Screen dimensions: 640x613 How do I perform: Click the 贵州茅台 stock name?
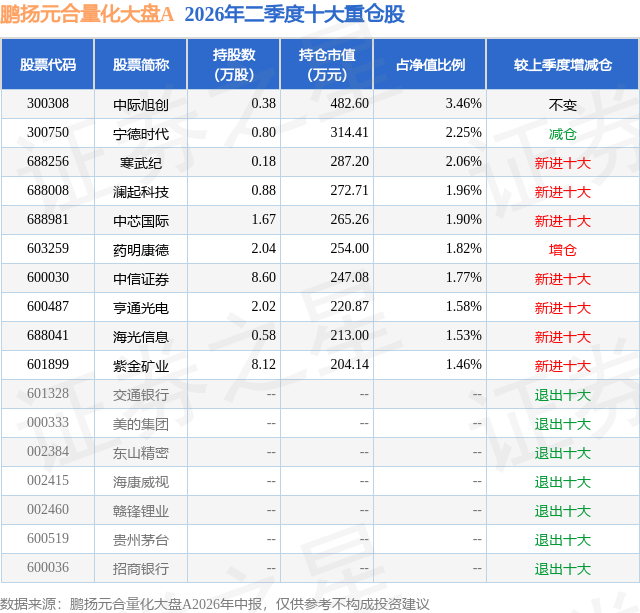[x=141, y=539]
